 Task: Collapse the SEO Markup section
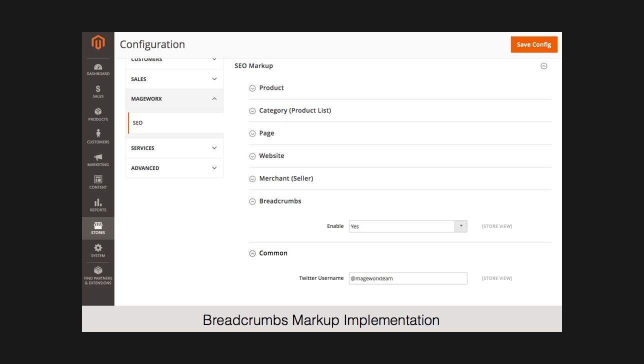point(543,66)
